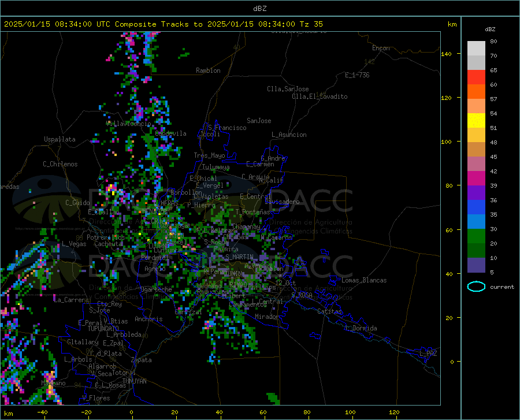Select the 'Potrerillos' map label
Screen dimensions: 520x420
tap(106, 237)
